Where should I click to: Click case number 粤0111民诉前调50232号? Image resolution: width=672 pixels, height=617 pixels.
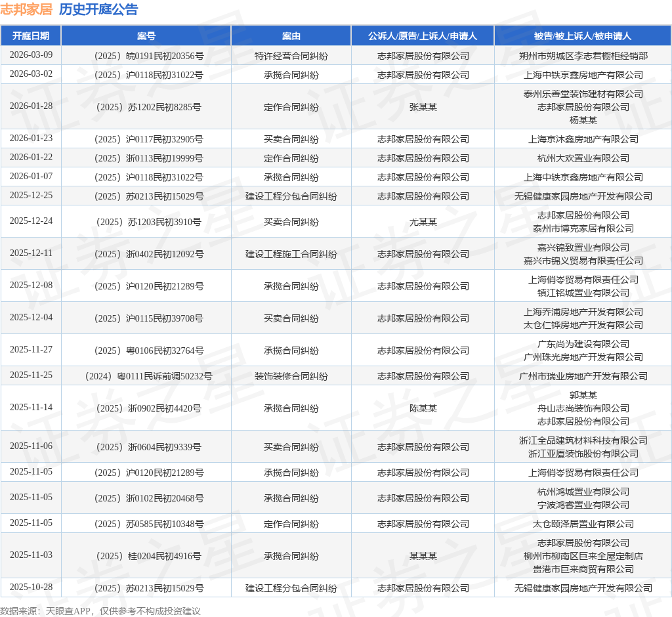point(149,377)
